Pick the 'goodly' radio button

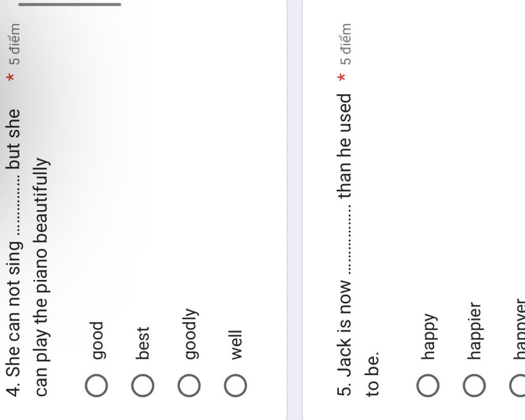[189, 386]
